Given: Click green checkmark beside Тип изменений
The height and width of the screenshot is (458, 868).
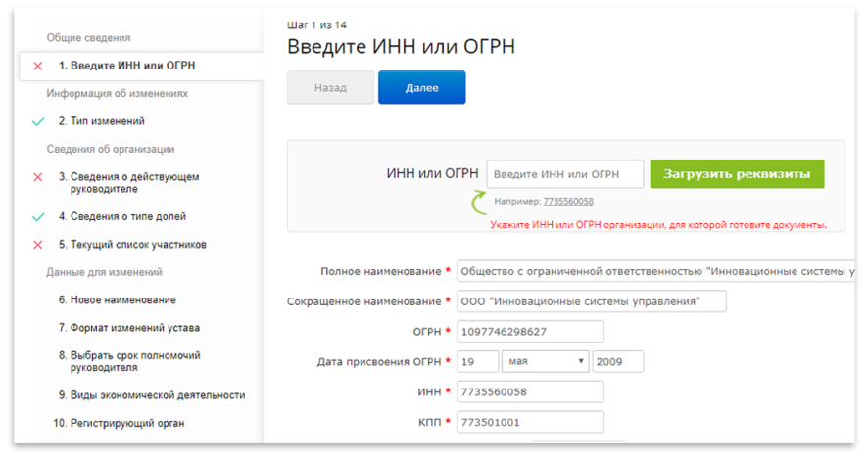Looking at the screenshot, I should [38, 121].
